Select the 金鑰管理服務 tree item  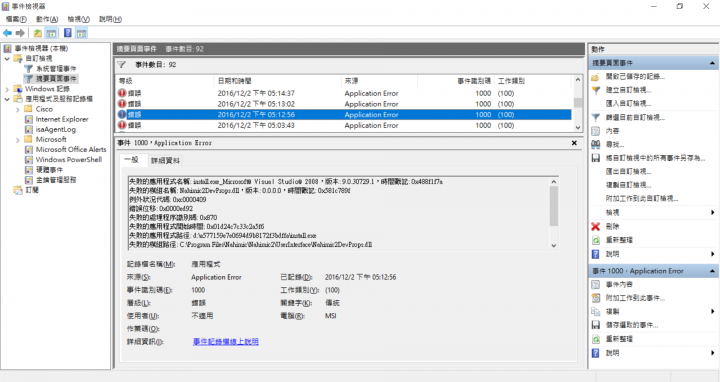coord(56,180)
